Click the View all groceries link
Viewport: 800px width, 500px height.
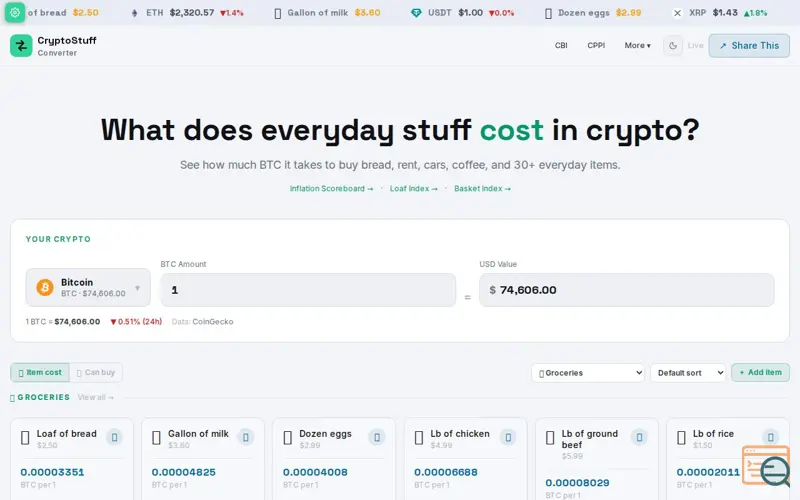95,397
